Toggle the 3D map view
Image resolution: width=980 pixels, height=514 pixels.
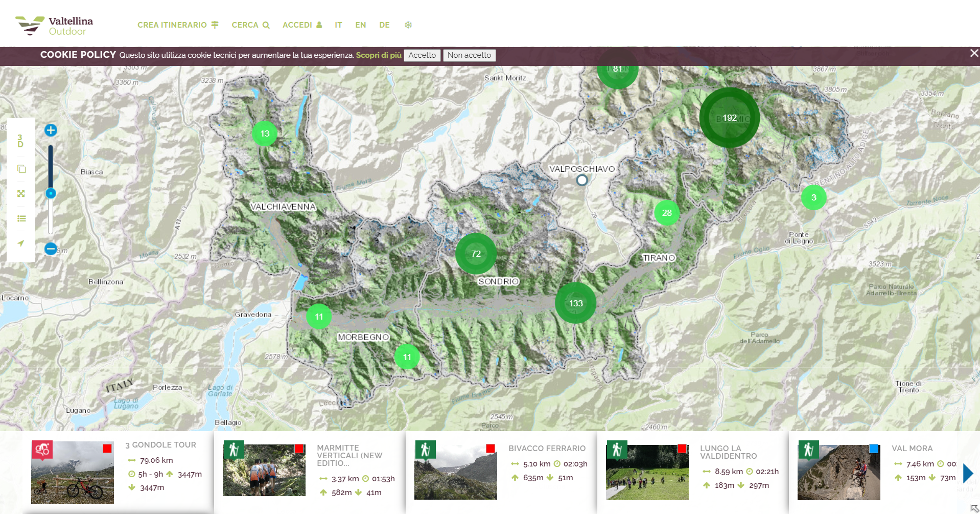[x=20, y=141]
